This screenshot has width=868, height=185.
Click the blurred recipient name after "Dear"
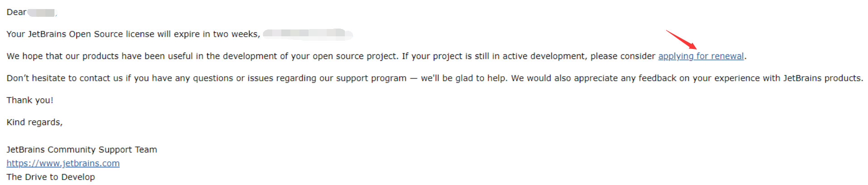(41, 13)
